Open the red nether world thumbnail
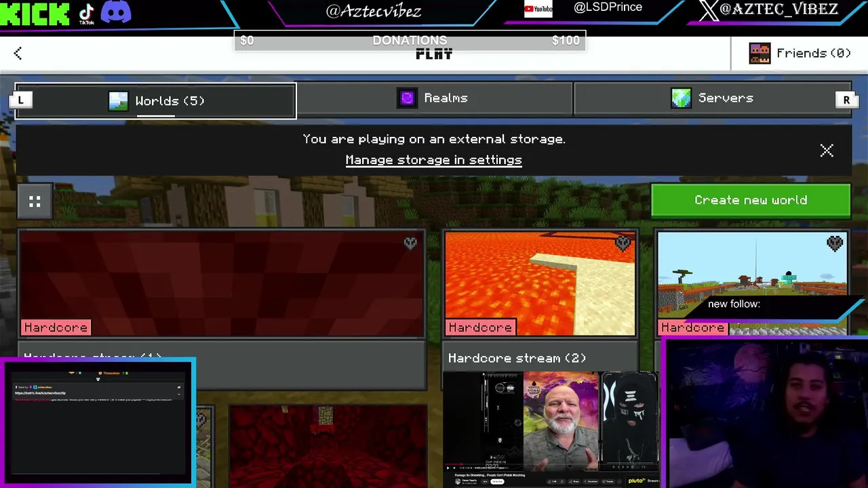The height and width of the screenshot is (488, 868). (x=328, y=447)
